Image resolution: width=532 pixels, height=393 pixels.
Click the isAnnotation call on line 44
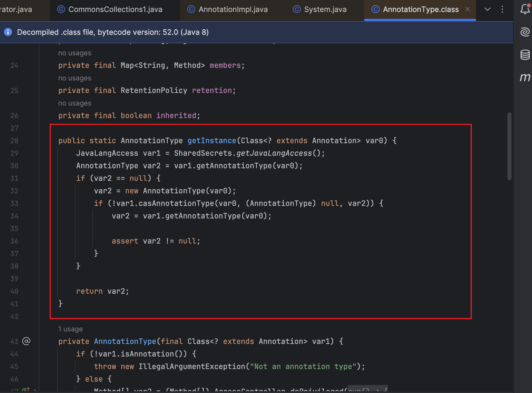click(147, 354)
